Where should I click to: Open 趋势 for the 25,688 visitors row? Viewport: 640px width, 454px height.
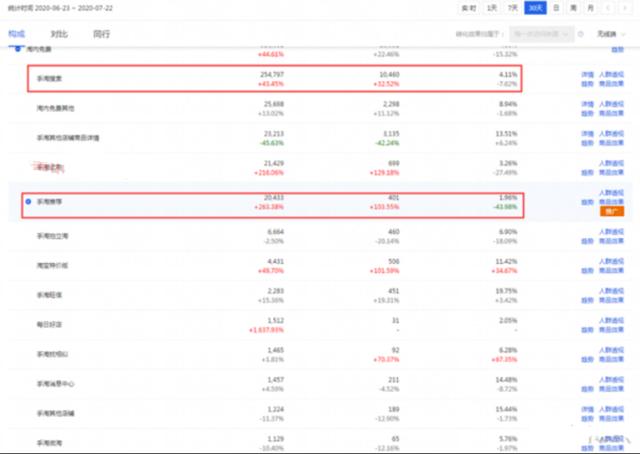(587, 113)
